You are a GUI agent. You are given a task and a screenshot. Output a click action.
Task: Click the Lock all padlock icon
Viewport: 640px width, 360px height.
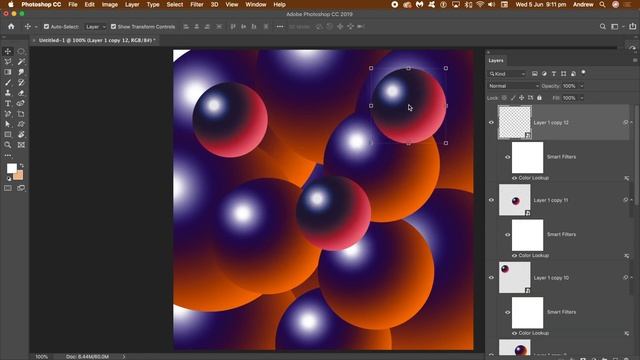tap(539, 98)
